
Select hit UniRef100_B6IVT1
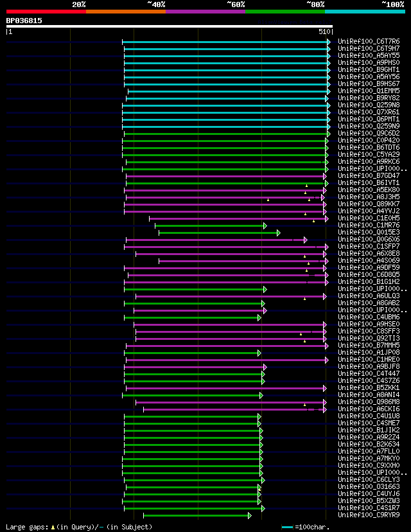point(369,183)
